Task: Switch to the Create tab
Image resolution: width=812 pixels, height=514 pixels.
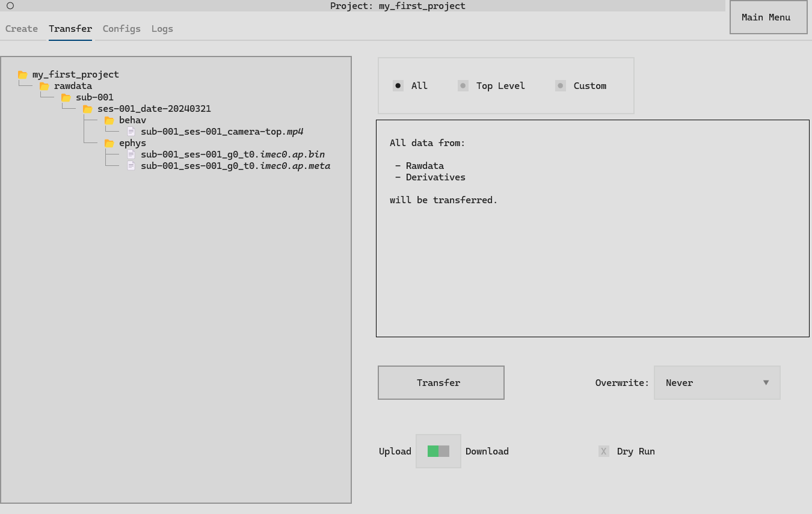Action: [22, 29]
